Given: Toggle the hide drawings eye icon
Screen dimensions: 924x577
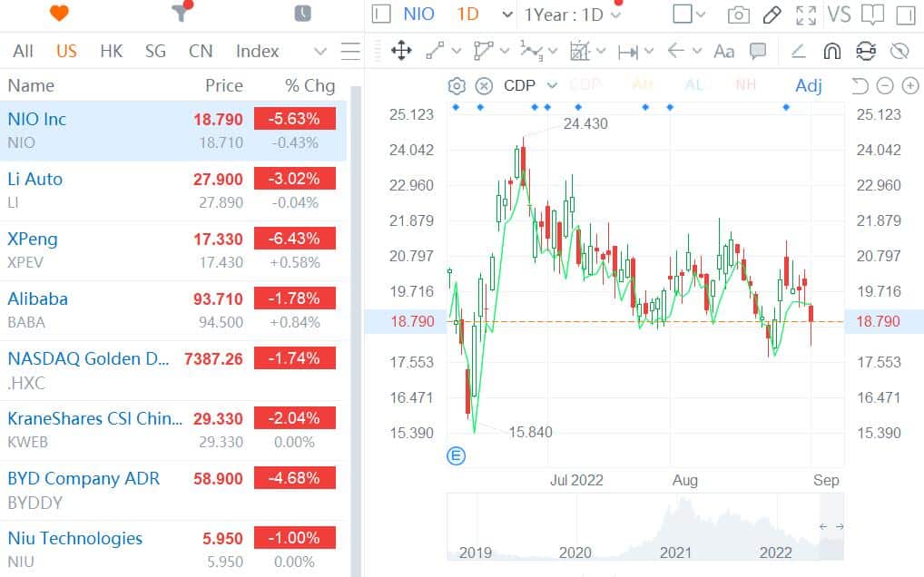Looking at the screenshot, I should [899, 51].
